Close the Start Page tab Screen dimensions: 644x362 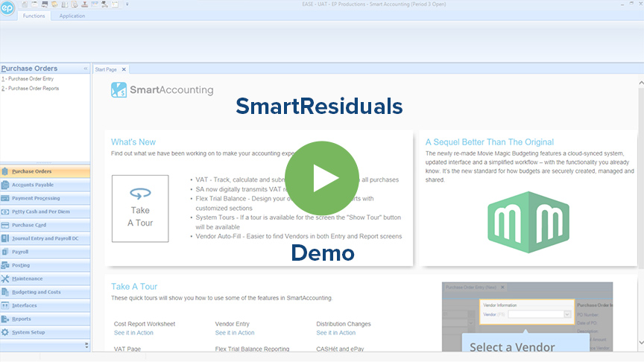click(124, 69)
